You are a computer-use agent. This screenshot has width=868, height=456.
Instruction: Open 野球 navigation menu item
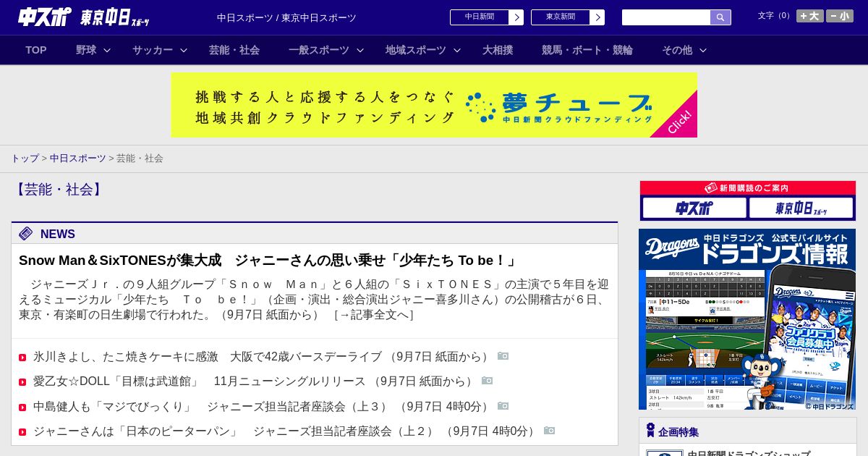pos(86,50)
